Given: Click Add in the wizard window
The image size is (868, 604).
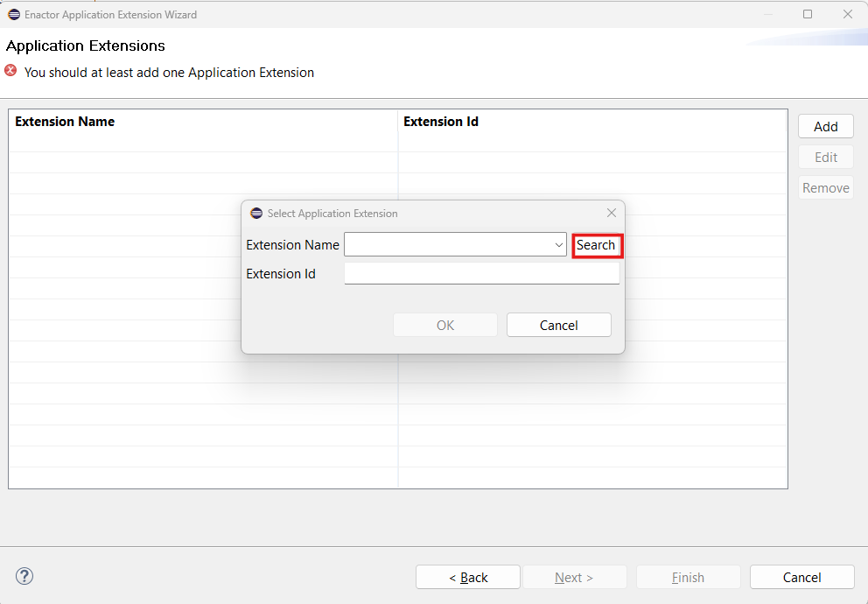Looking at the screenshot, I should coord(825,127).
